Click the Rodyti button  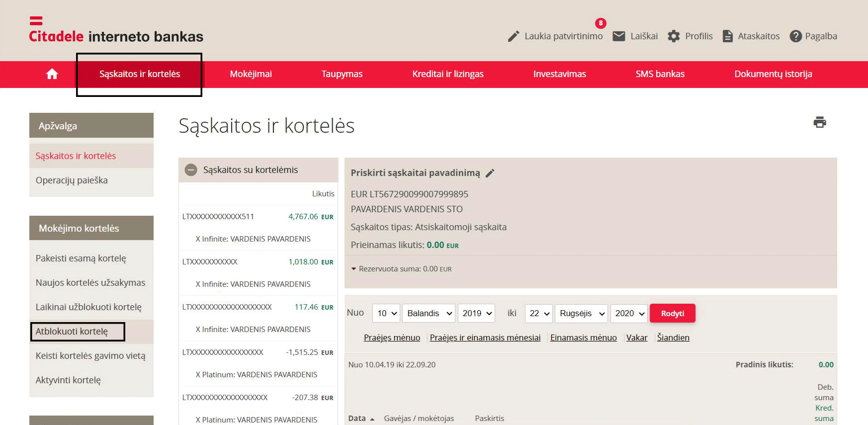click(673, 313)
